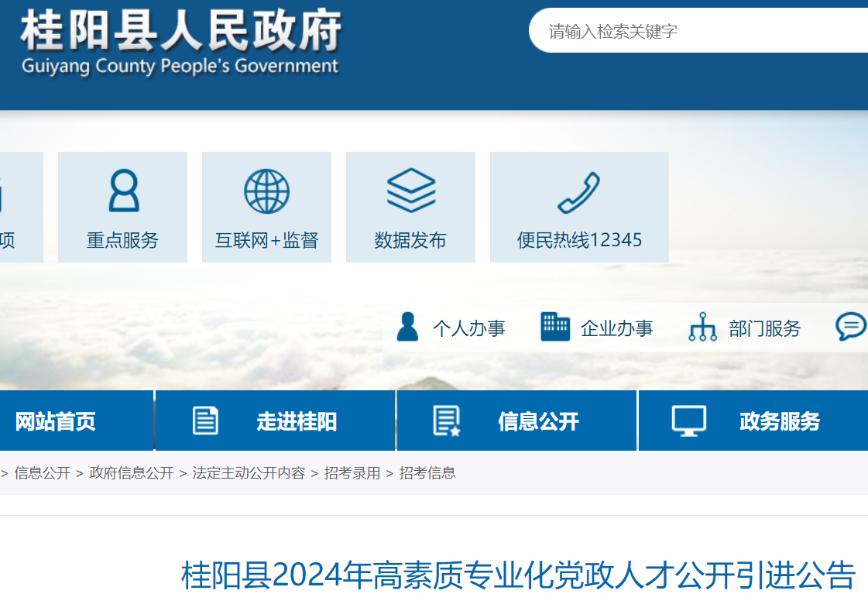Screen dimensions: 868x611
Task: Go to 法定主动公开内容 breadcrumb link
Action: click(249, 473)
